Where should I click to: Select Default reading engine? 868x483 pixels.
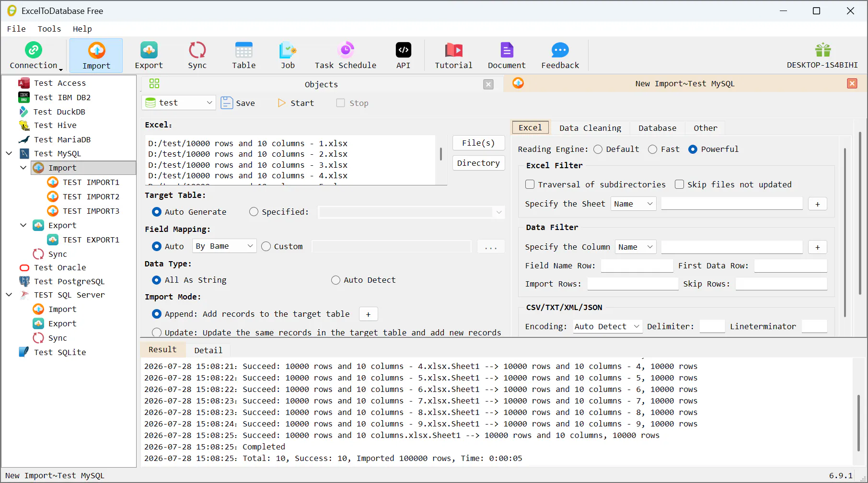(598, 149)
